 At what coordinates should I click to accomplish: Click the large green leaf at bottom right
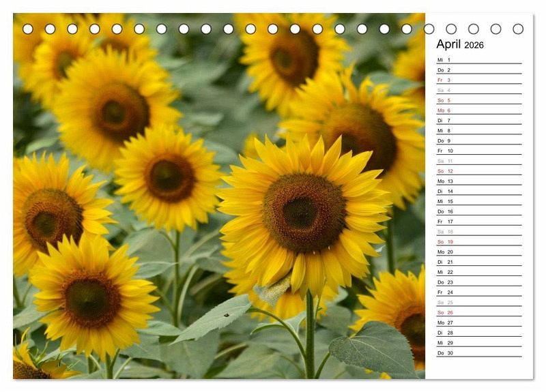coord(375,348)
